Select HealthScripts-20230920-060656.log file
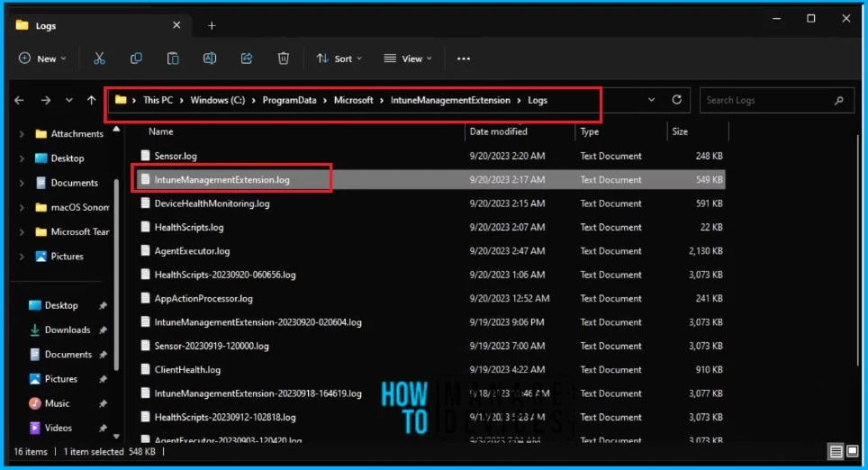 (x=430, y=275)
